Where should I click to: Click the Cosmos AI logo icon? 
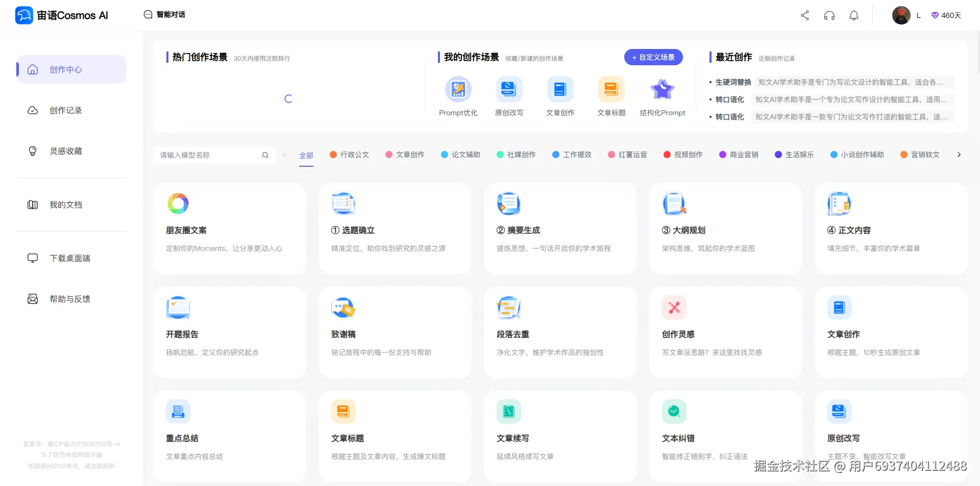click(x=24, y=15)
